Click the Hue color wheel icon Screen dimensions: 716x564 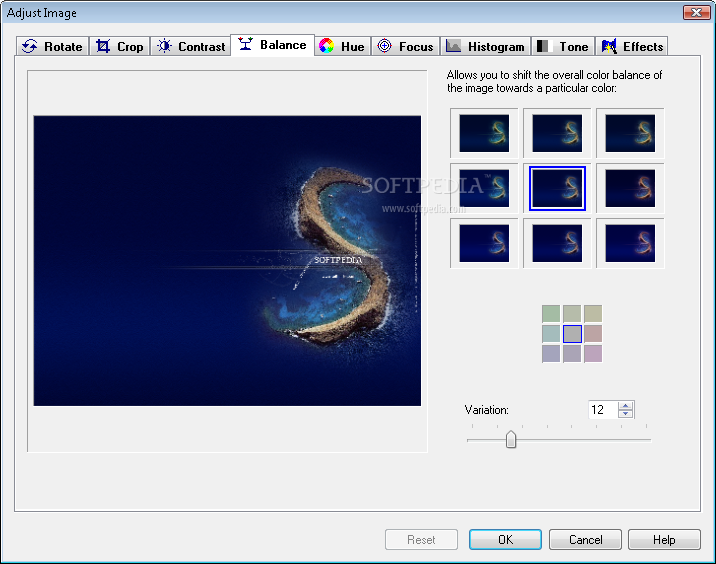[326, 46]
